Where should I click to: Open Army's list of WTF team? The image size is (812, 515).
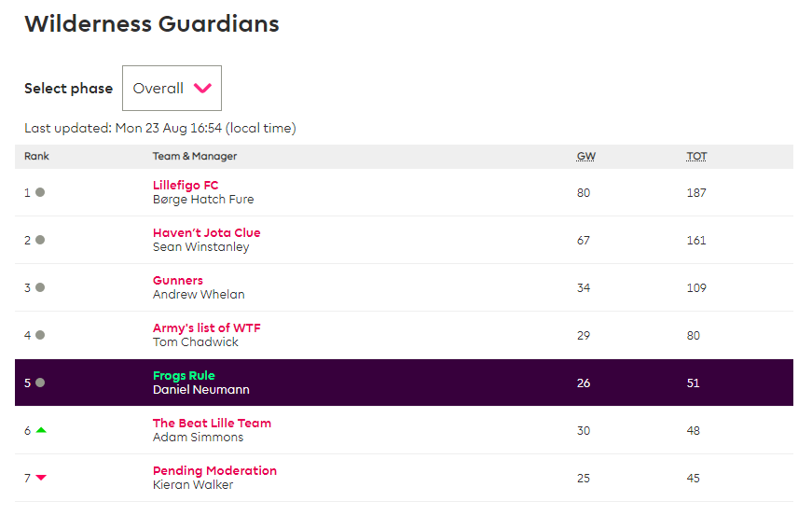click(207, 328)
